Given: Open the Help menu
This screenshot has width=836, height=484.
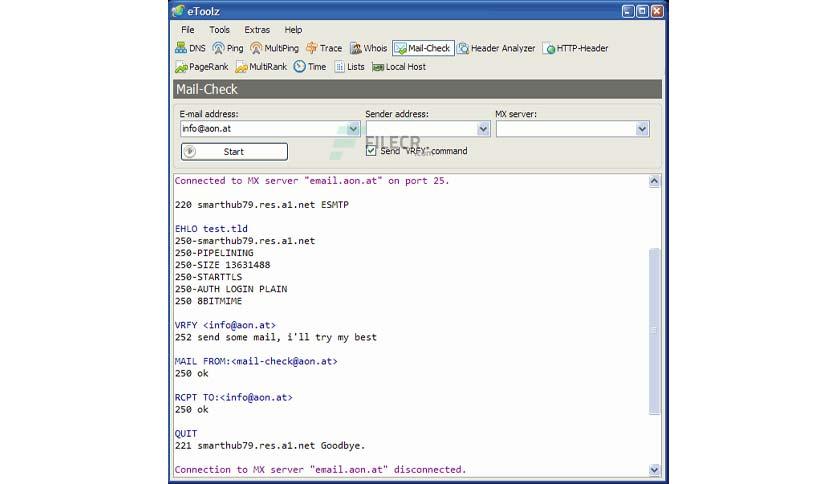Looking at the screenshot, I should pos(293,30).
